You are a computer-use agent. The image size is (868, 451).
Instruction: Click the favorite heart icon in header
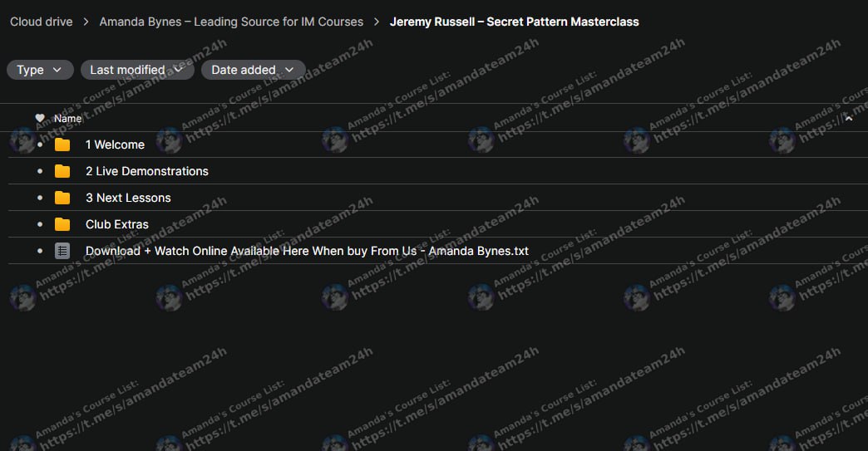coord(40,119)
